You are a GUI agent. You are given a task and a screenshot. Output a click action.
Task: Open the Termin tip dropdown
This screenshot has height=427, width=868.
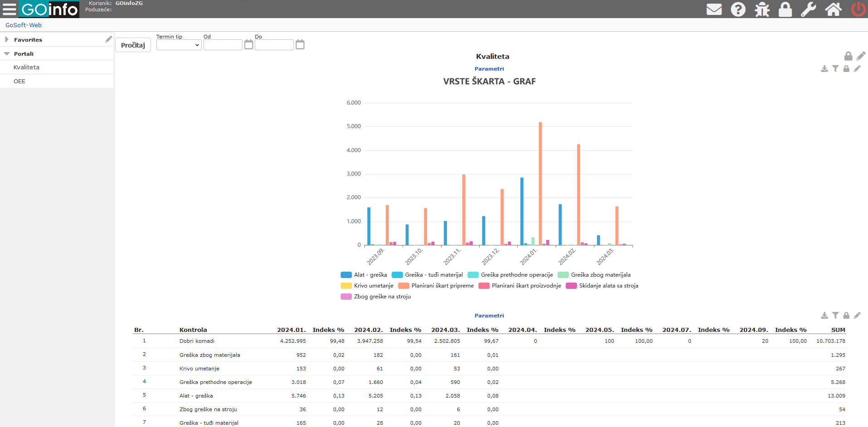[179, 45]
